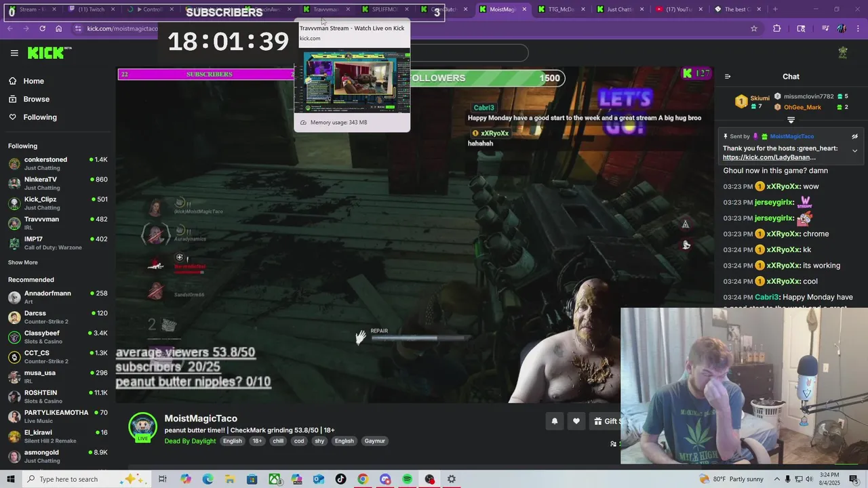868x488 pixels.
Task: Click the Gift Subs button
Action: 606,421
